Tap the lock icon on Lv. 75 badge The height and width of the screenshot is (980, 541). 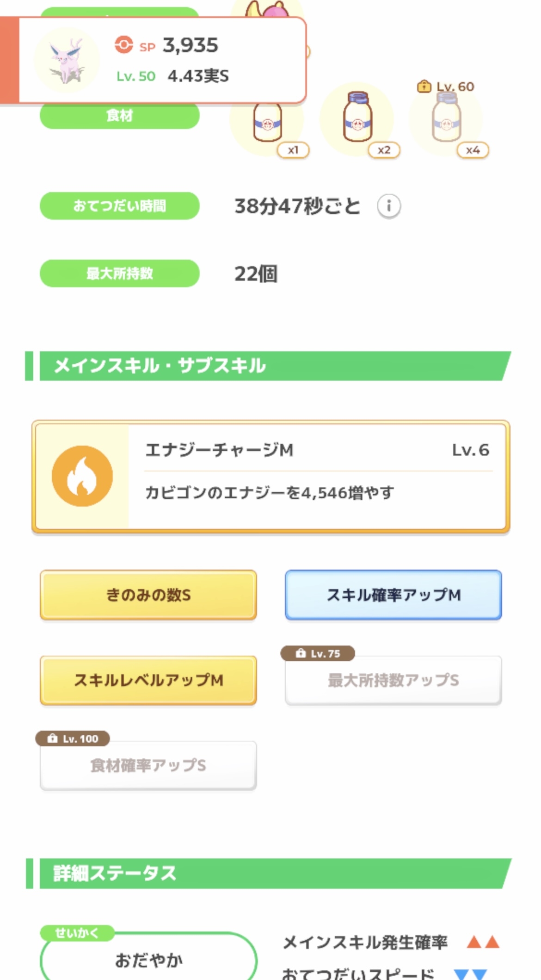pyautogui.click(x=301, y=653)
